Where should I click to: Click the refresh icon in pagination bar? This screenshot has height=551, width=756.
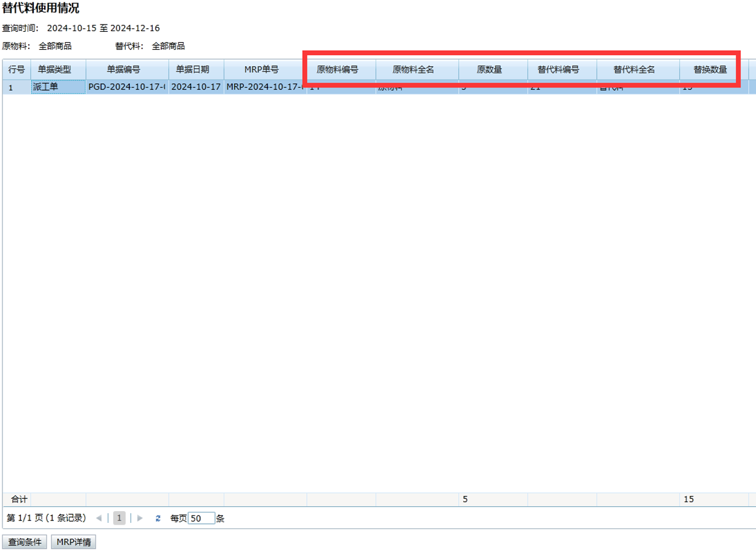(158, 519)
